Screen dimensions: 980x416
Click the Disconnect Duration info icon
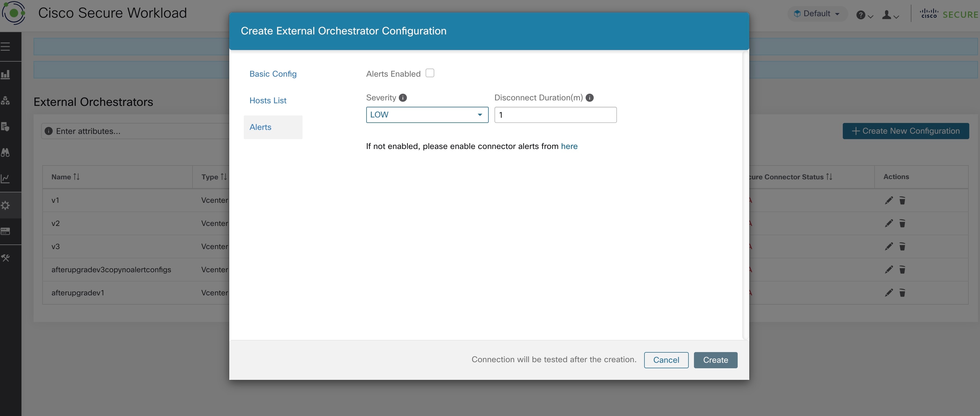click(x=590, y=98)
